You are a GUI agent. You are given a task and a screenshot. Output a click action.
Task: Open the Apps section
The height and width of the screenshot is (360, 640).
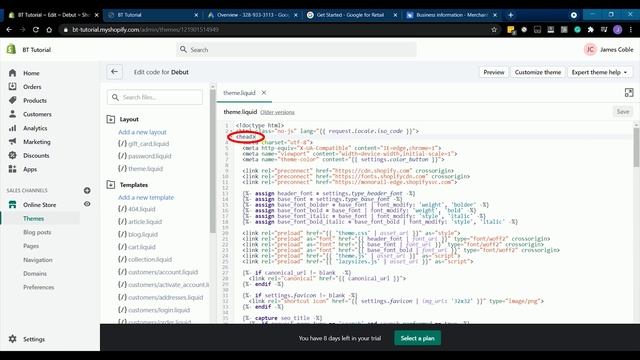tap(30, 169)
